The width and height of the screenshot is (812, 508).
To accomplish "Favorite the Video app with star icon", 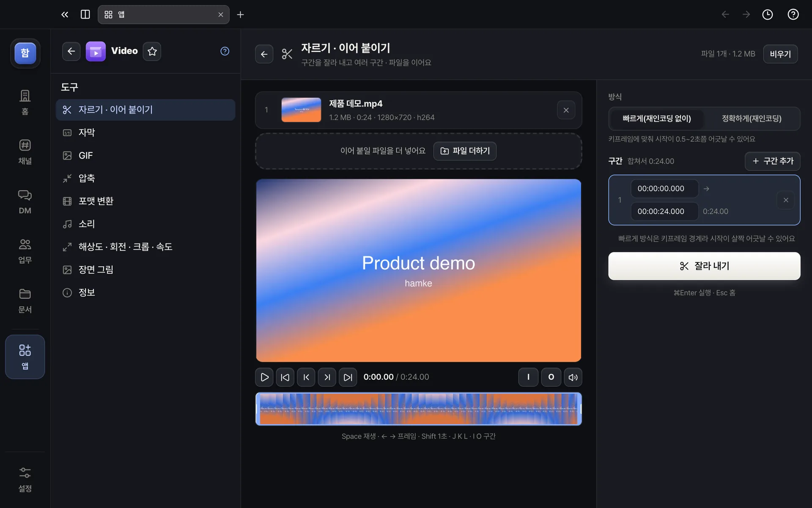I will click(152, 51).
